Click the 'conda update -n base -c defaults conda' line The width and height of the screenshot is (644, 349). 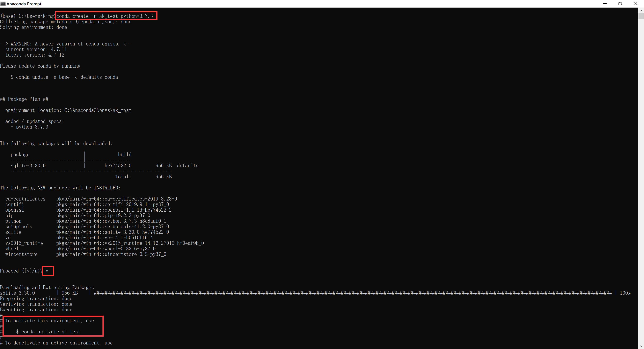64,77
